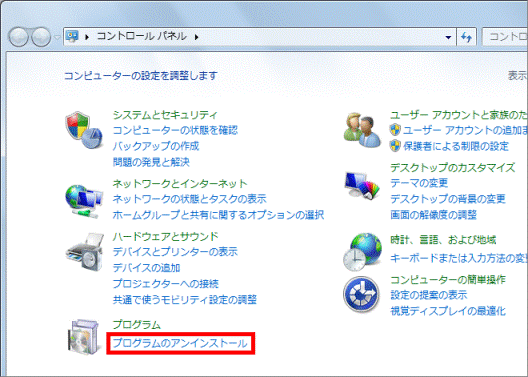This screenshot has width=528, height=377.
Task: Click the Network and Internet globe icon
Action: point(84,201)
